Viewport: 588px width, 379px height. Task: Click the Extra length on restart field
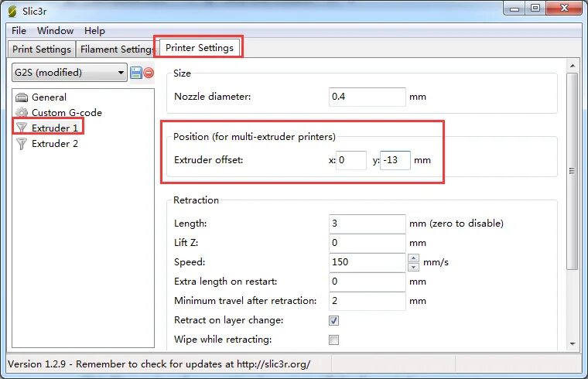click(367, 282)
